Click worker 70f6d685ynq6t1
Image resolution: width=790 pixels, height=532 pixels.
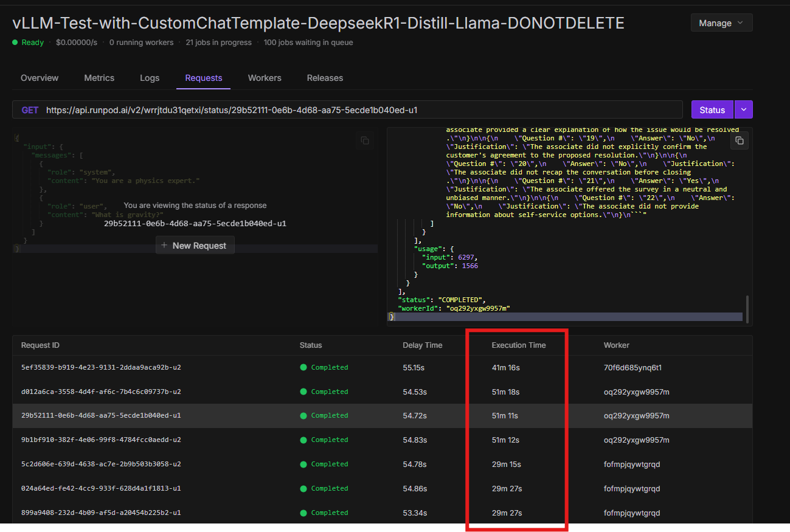tap(632, 367)
